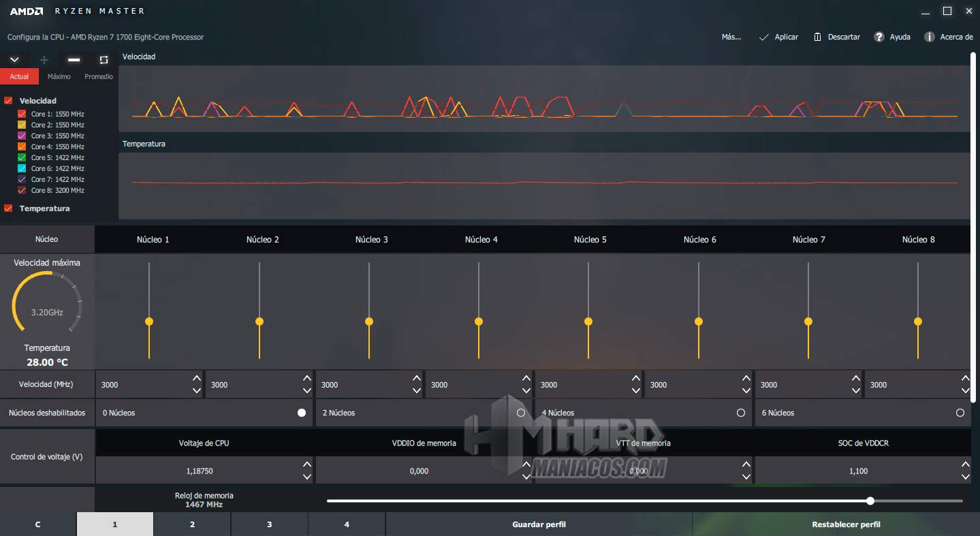The width and height of the screenshot is (980, 536).
Task: Increase Núcleo 8 speed with up arrow
Action: point(966,378)
